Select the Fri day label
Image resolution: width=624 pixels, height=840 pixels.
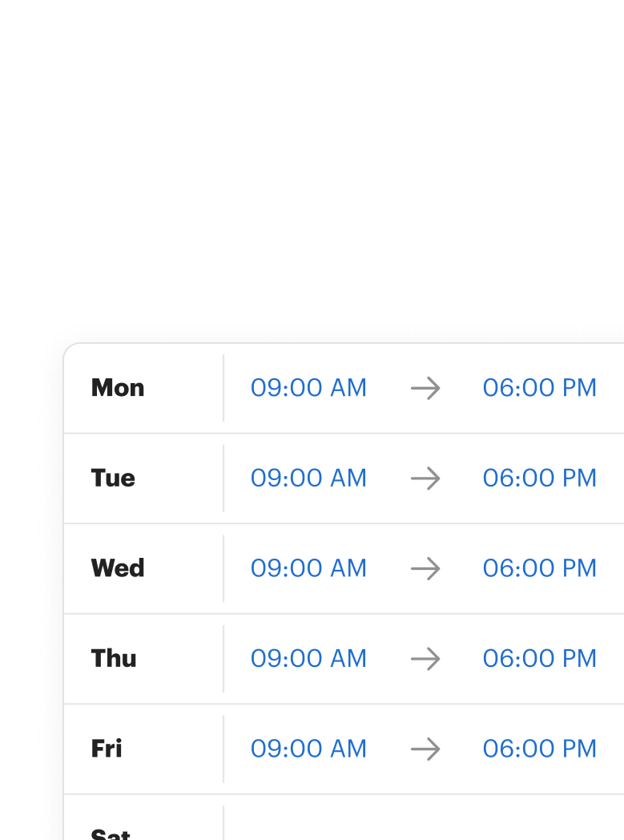coord(107,749)
